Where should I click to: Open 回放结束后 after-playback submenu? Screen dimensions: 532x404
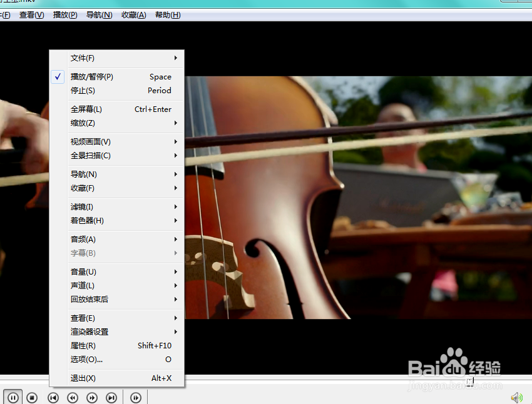(117, 300)
